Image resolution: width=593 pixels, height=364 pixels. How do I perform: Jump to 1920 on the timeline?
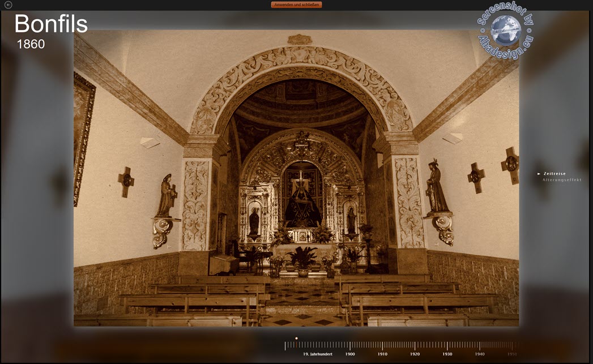415,354
